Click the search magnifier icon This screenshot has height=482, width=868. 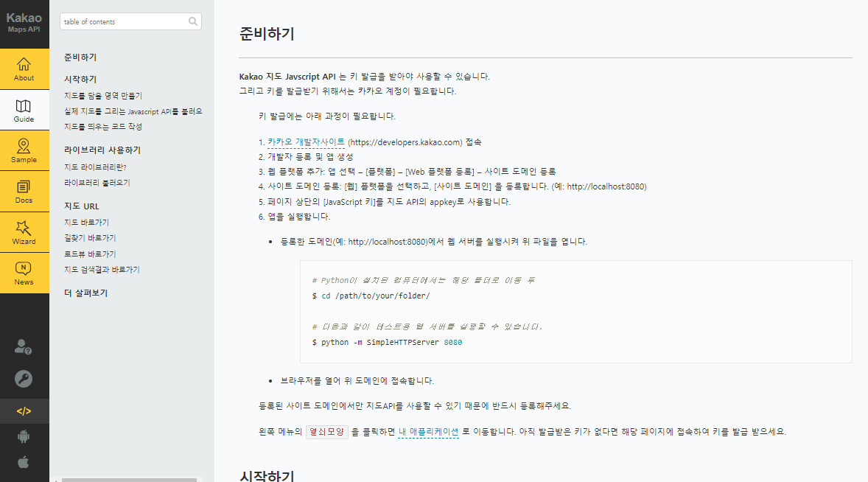pos(192,21)
